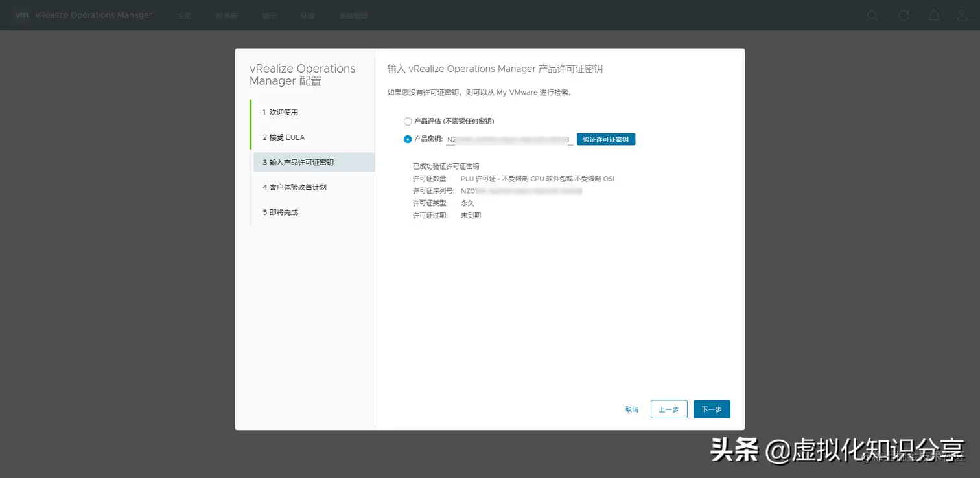Click the refresh icon in top bar

904,16
